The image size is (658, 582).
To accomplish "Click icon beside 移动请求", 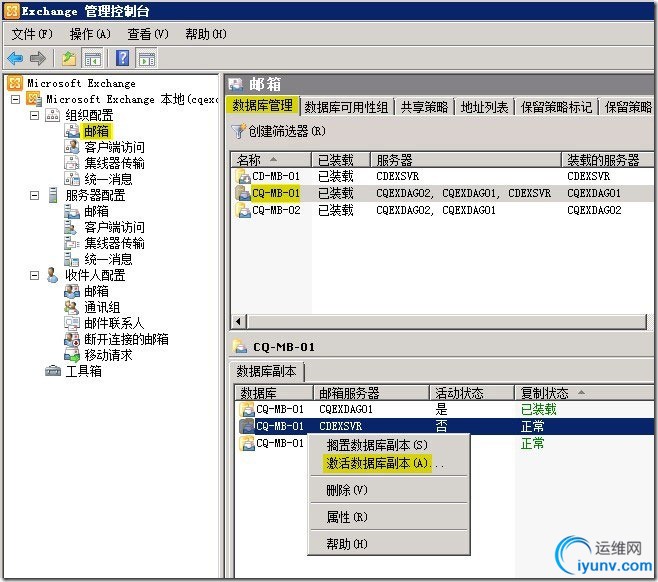I will pos(72,355).
